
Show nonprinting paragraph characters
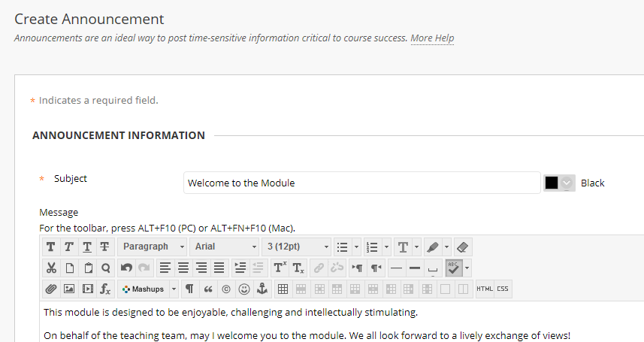coord(190,289)
